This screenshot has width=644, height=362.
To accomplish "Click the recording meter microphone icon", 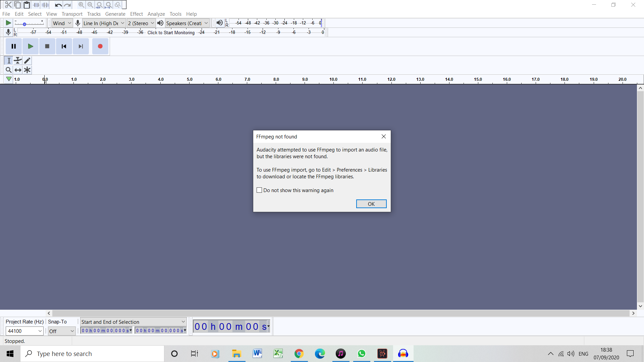I will pos(8,32).
